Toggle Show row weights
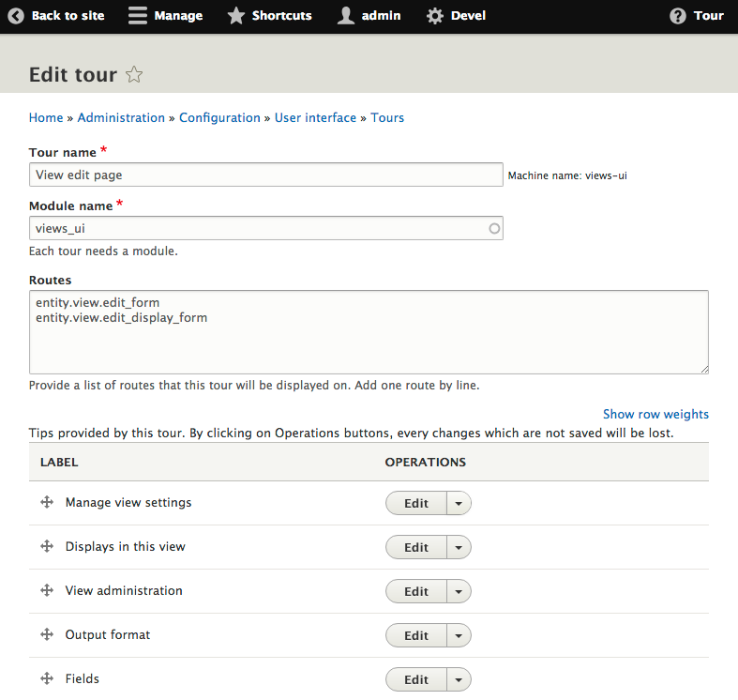The image size is (738, 700). pyautogui.click(x=655, y=414)
